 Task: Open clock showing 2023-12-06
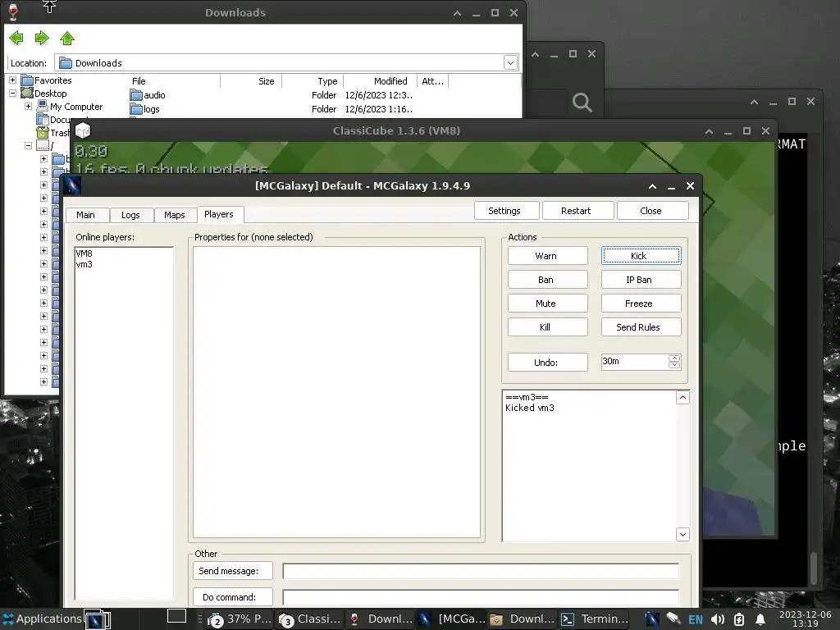point(805,619)
